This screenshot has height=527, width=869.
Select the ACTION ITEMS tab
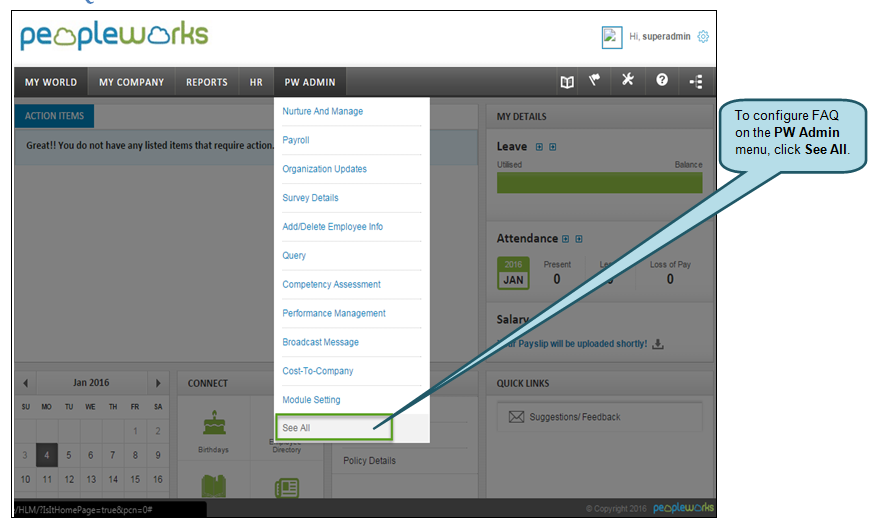point(54,116)
